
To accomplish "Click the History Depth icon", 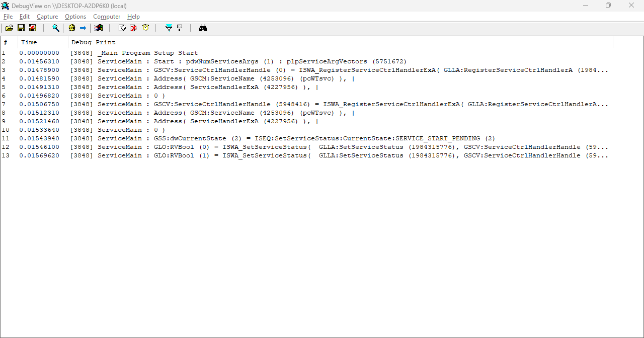I will pyautogui.click(x=180, y=28).
